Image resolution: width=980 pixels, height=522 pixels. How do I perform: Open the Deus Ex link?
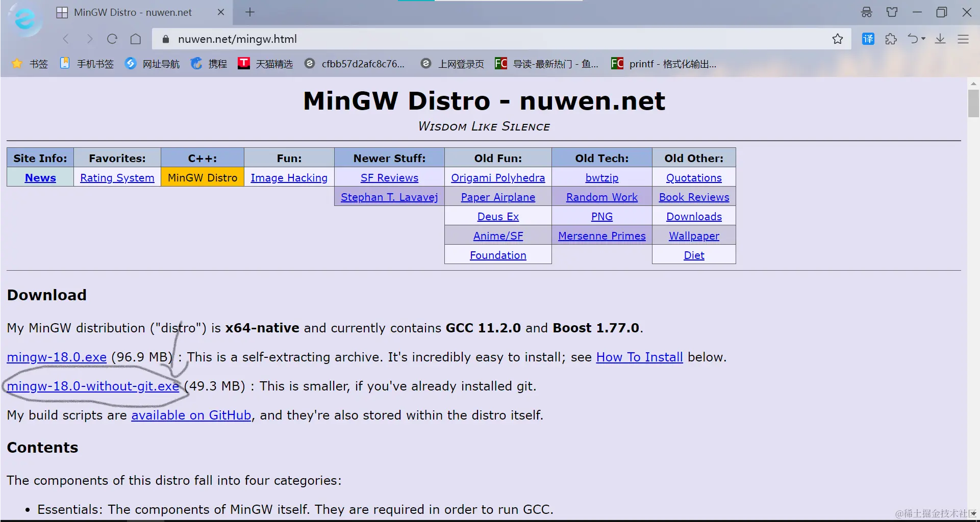click(498, 217)
